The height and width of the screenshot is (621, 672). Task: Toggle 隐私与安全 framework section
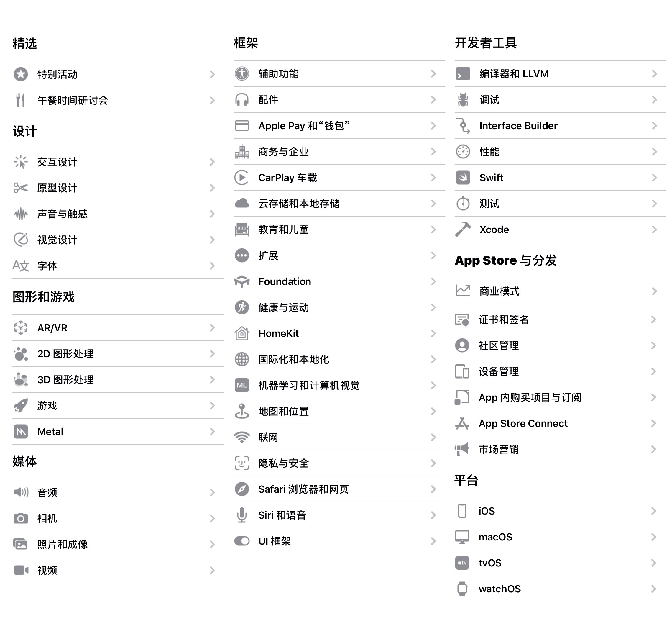coord(336,463)
